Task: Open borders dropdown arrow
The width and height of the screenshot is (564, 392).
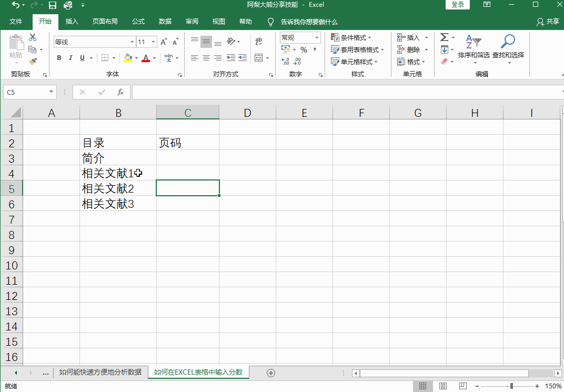Action: [x=114, y=58]
